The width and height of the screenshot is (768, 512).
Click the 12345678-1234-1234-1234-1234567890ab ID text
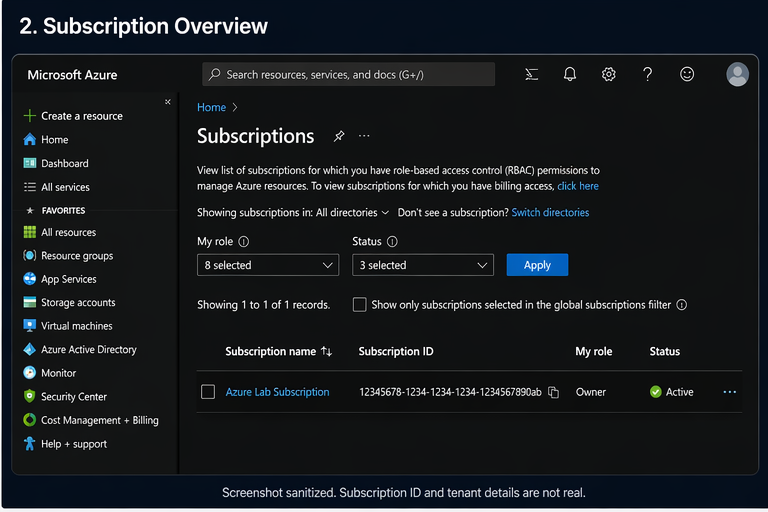(450, 392)
